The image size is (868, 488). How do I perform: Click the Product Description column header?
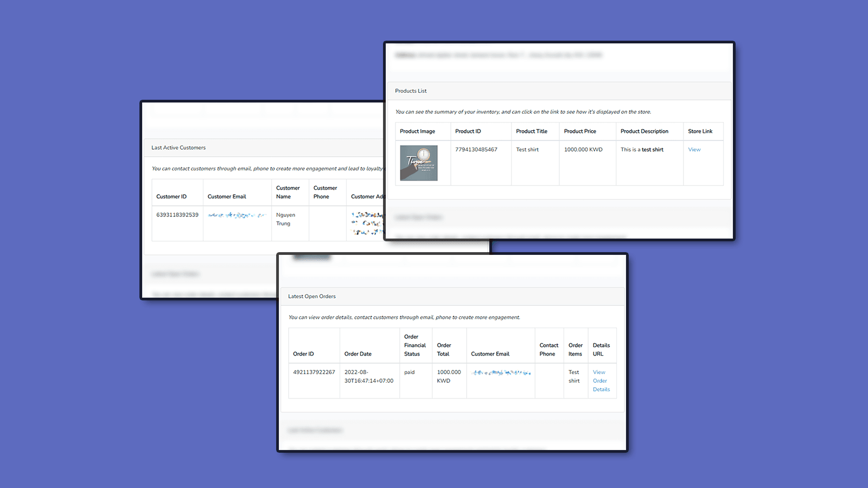[x=644, y=131]
